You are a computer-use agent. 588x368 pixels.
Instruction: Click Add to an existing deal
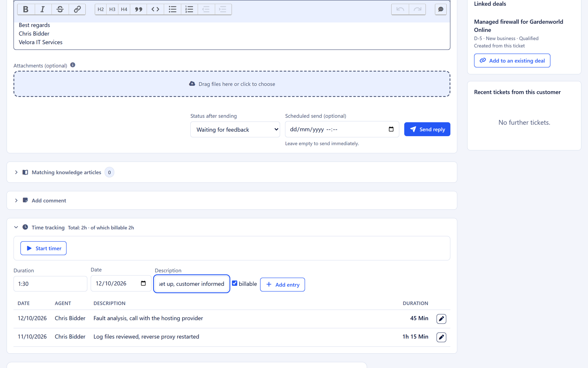[512, 61]
